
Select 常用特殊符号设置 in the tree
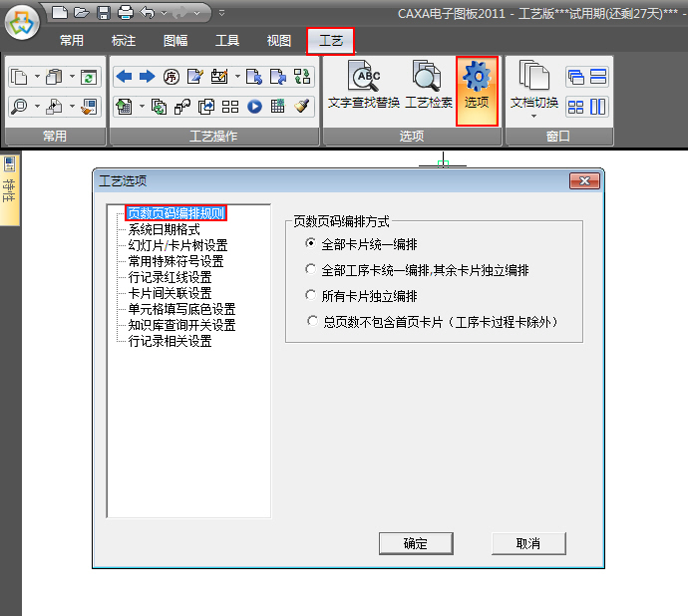(x=175, y=261)
